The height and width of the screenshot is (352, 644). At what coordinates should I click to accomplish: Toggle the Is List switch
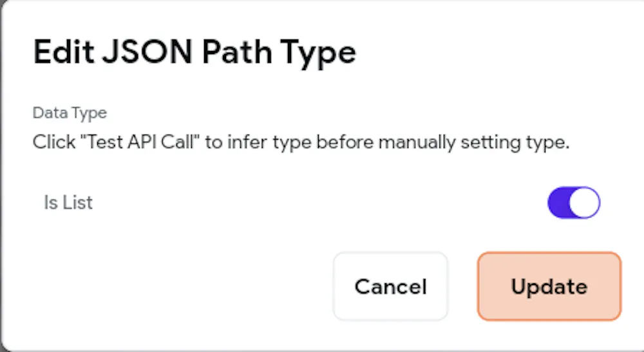click(x=573, y=203)
